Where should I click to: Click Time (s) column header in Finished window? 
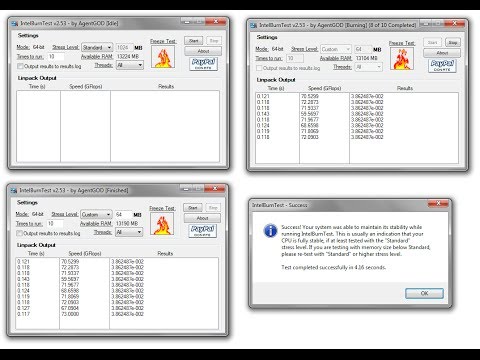(36, 253)
